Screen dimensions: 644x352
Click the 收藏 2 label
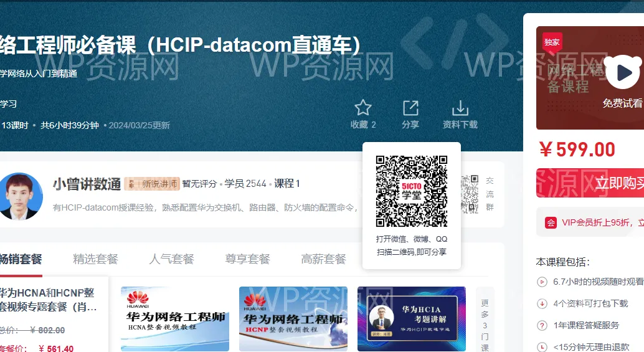(363, 125)
